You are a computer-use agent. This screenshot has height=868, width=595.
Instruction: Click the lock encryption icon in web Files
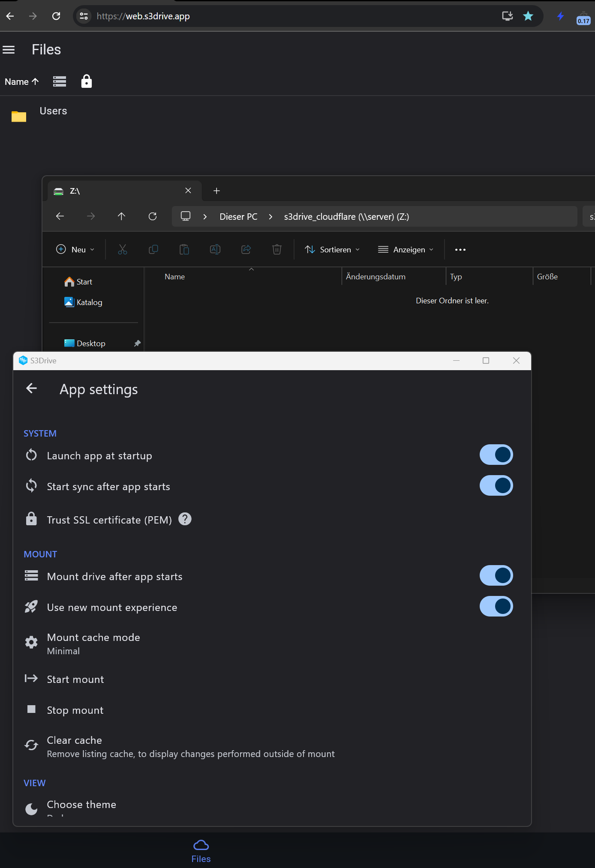tap(87, 81)
